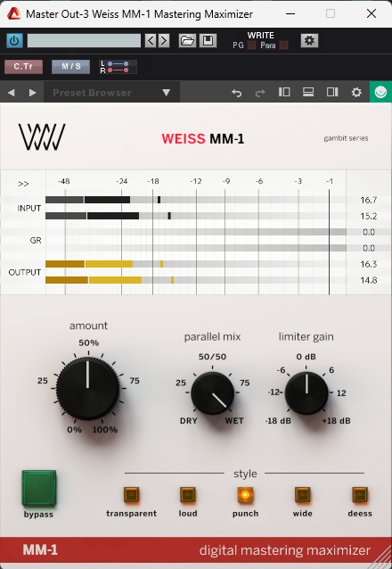The image size is (392, 569).
Task: Click the C.Tr button
Action: [x=23, y=67]
